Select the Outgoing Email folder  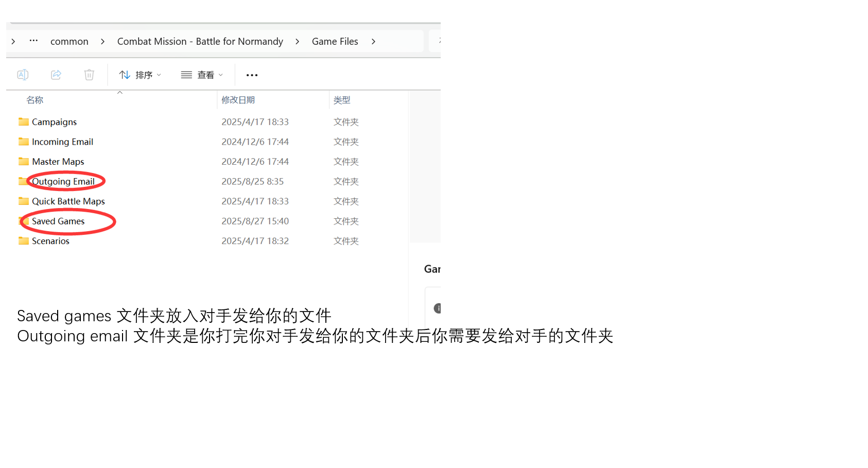tap(63, 182)
